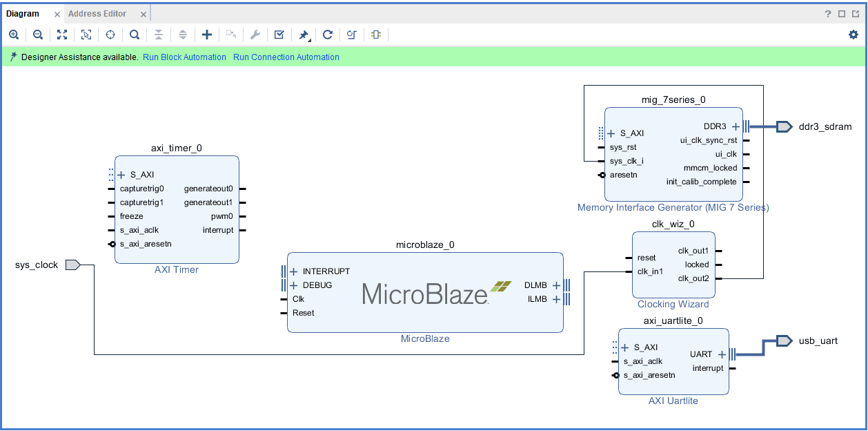The height and width of the screenshot is (431, 868).
Task: Click the Validate Design checkmark icon
Action: (x=279, y=35)
